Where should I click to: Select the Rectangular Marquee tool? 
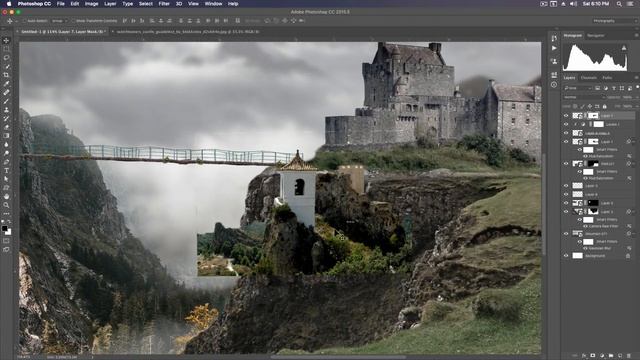6,49
